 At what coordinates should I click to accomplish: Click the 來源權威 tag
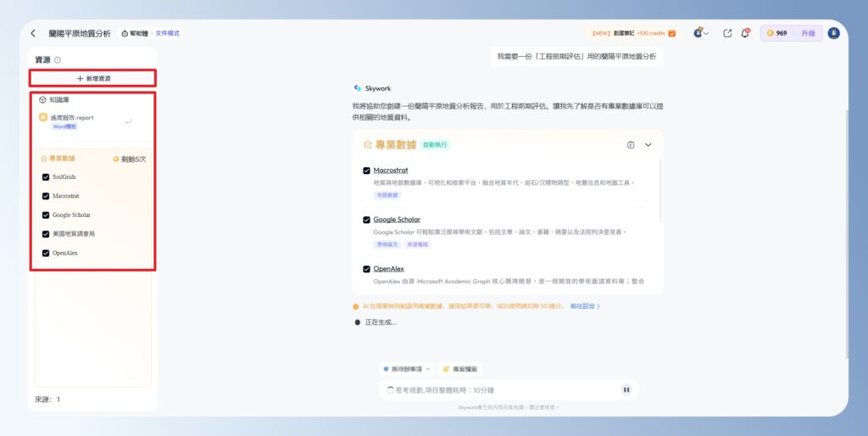click(x=417, y=244)
